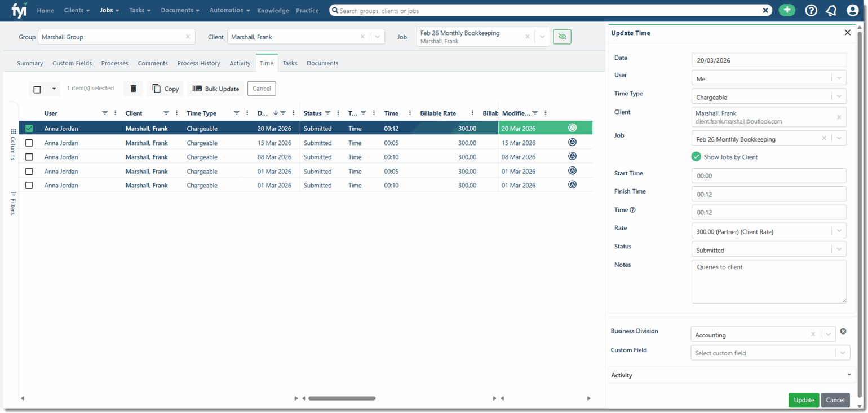Check the 08 Mar 2026 row checkbox
Image resolution: width=868 pixels, height=413 pixels.
[x=29, y=157]
